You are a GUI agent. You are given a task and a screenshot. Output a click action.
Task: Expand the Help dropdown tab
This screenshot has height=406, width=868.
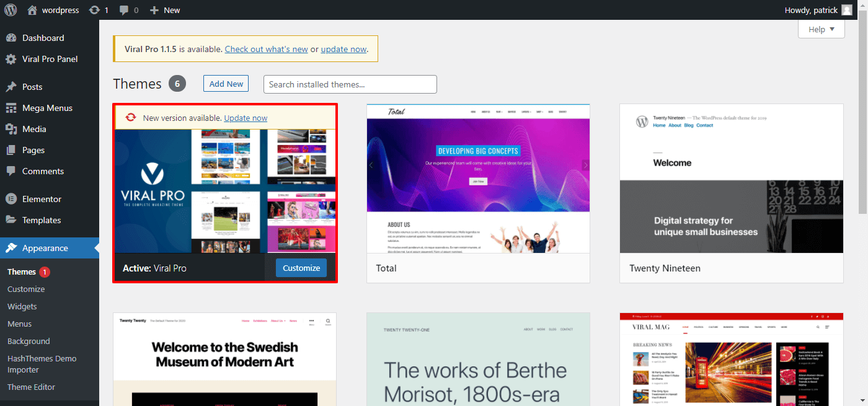[x=821, y=29]
